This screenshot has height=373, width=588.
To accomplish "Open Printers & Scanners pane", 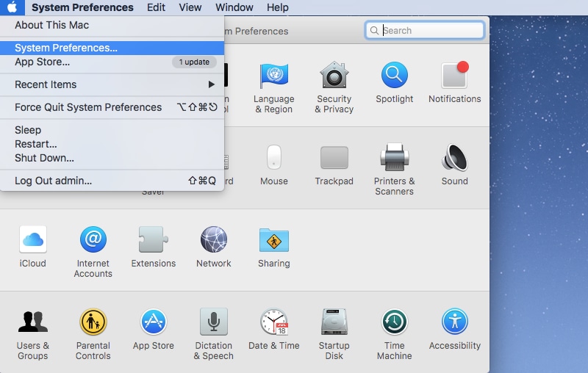I will (394, 170).
